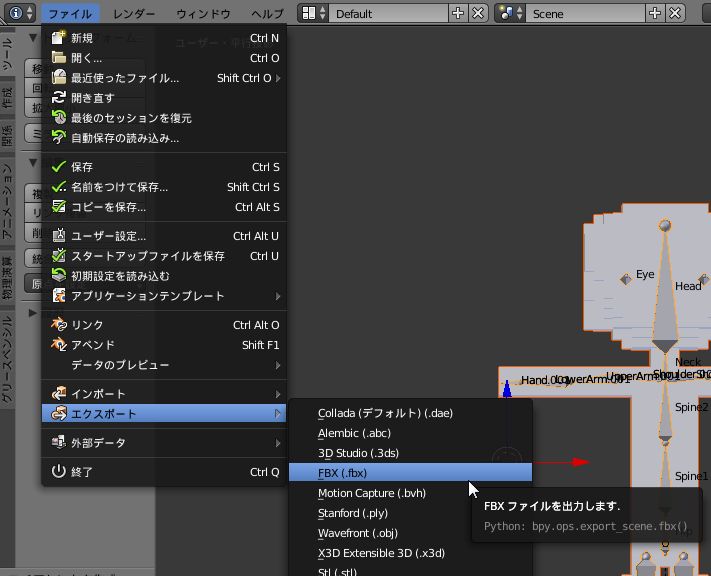Add a new screen layout next to Default
Viewport: 711px width, 576px height.
point(458,13)
